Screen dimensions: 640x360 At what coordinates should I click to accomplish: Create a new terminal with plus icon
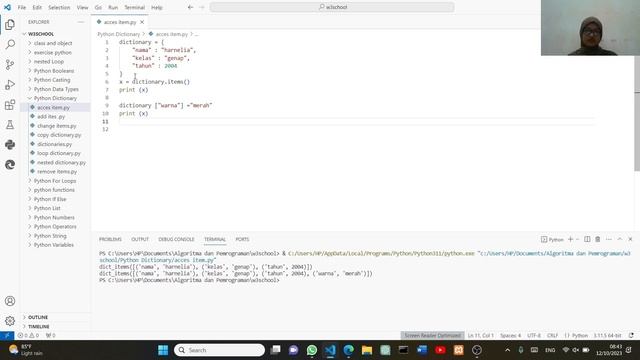(570, 239)
